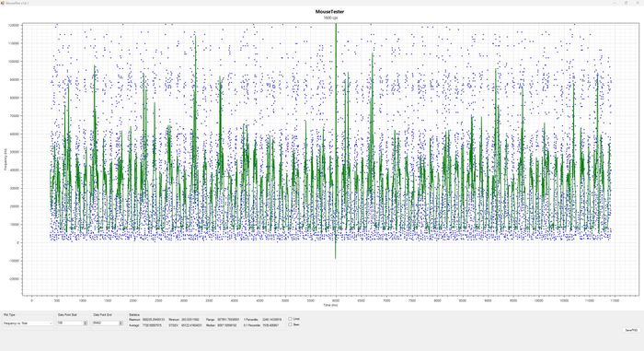The width and height of the screenshot is (644, 351).
Task: Click the STDEV statistic value
Action: (190, 325)
